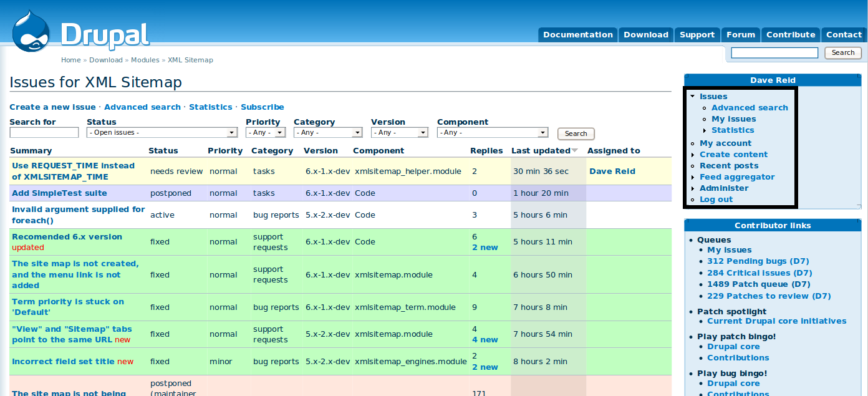Open My account in the sidebar

pyautogui.click(x=725, y=143)
